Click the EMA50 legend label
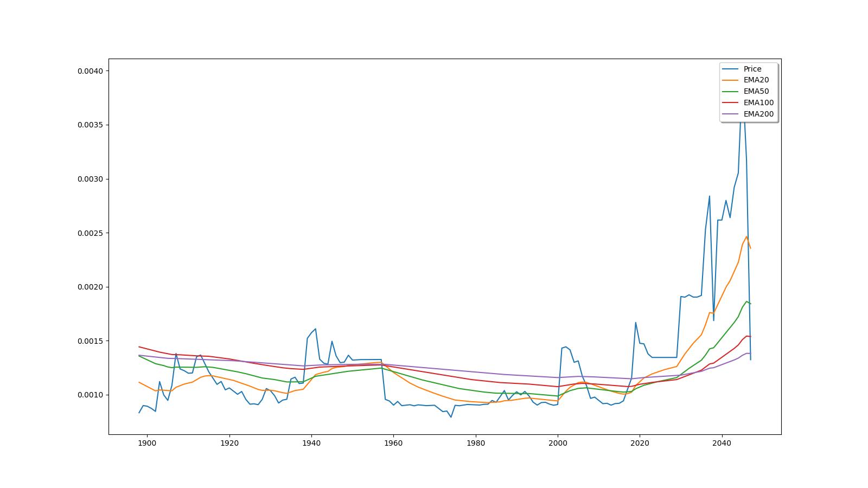The image size is (868, 488). 756,91
